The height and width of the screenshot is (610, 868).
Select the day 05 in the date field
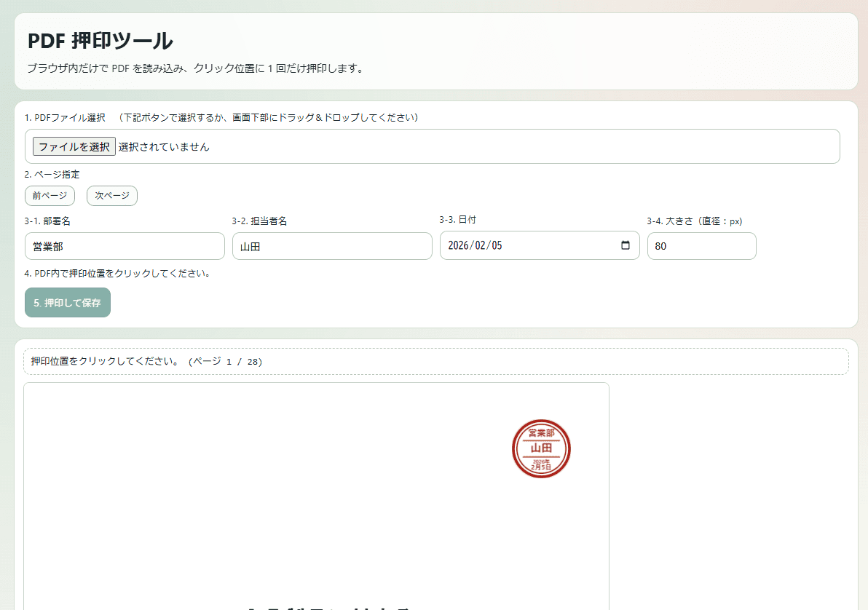(496, 245)
